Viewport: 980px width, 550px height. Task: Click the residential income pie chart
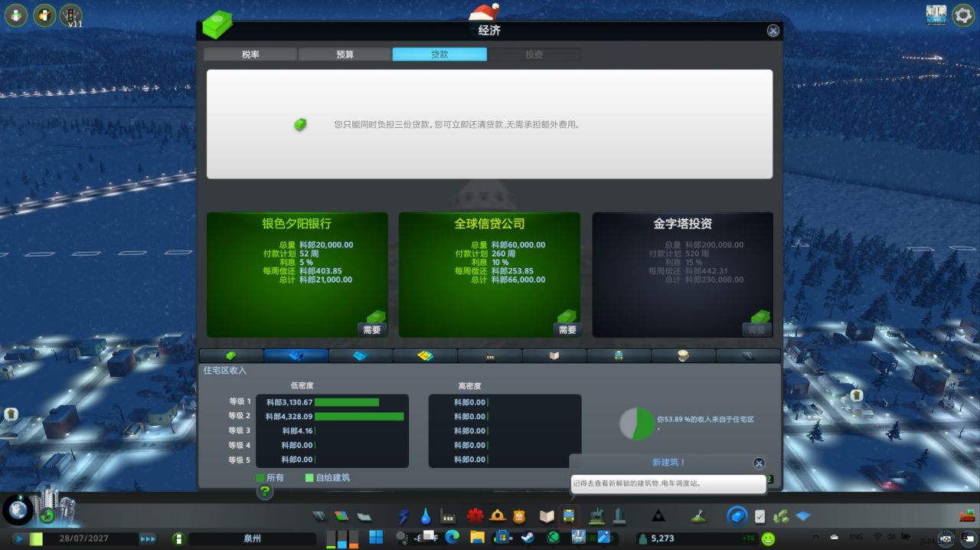pyautogui.click(x=637, y=424)
